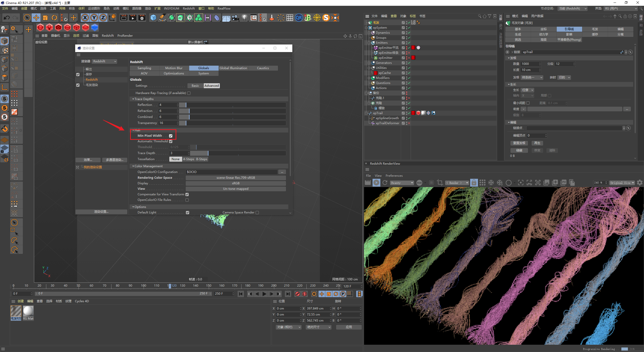The width and height of the screenshot is (644, 352).
Task: Add a Cube primitive object
Action: pyautogui.click(x=153, y=18)
